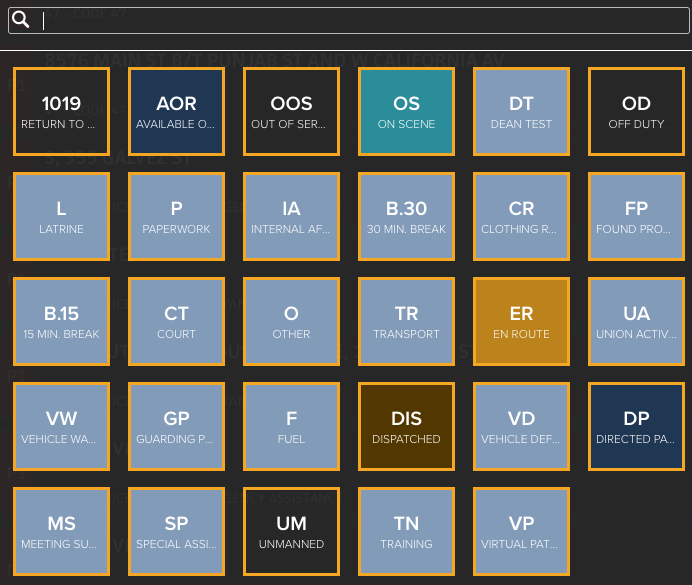The image size is (692, 585).
Task: Choose the DP Directed Patrol tile
Action: click(636, 427)
